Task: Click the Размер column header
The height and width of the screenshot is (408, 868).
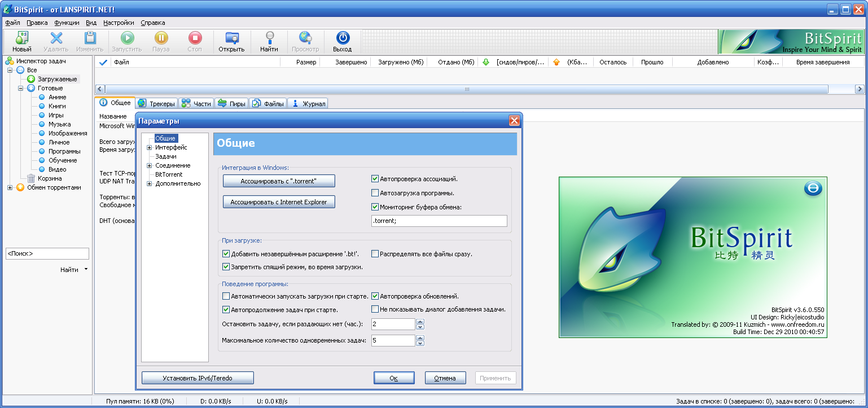Action: [x=300, y=62]
